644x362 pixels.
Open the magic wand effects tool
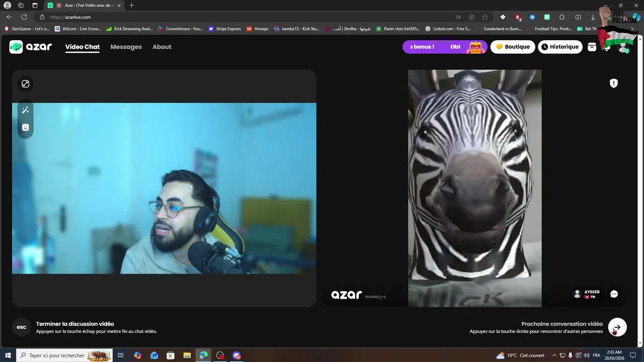pos(25,110)
